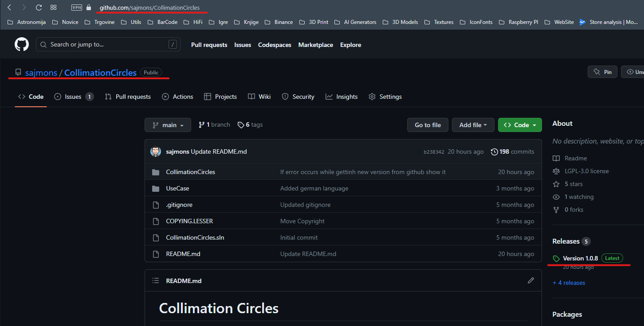Open the CollimationCircles folder row
The width and height of the screenshot is (644, 326).
click(343, 172)
